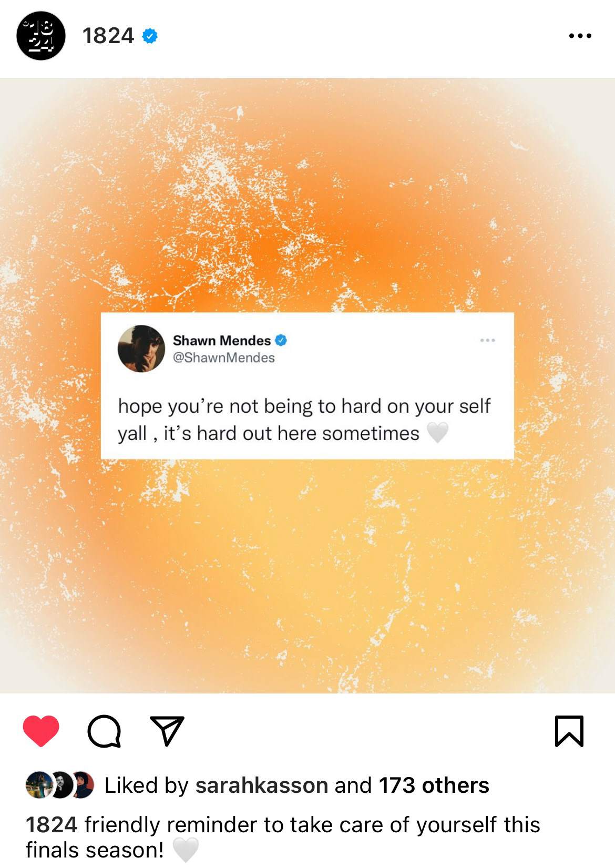The image size is (615, 868).
Task: Open the 1824 profile picture
Action: click(41, 36)
